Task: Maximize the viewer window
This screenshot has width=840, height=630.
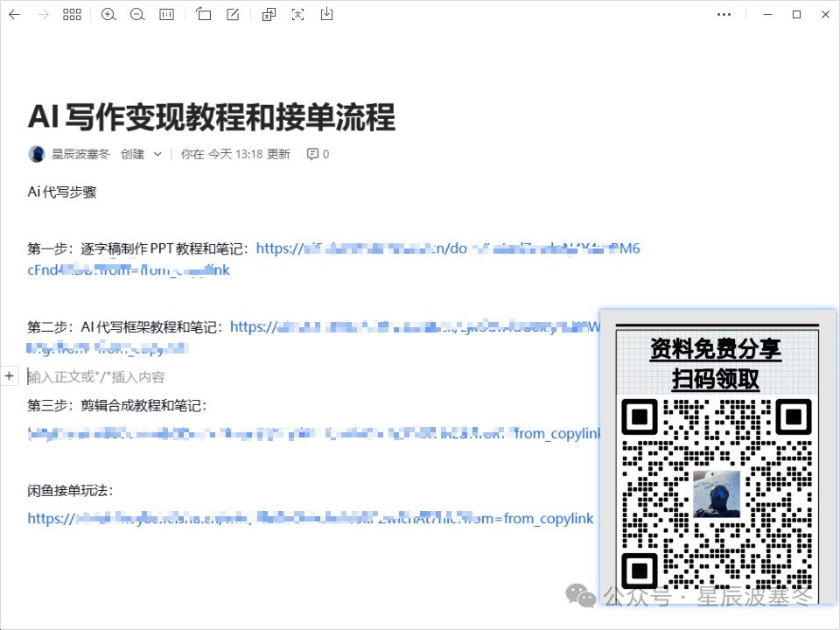Action: coord(796,15)
